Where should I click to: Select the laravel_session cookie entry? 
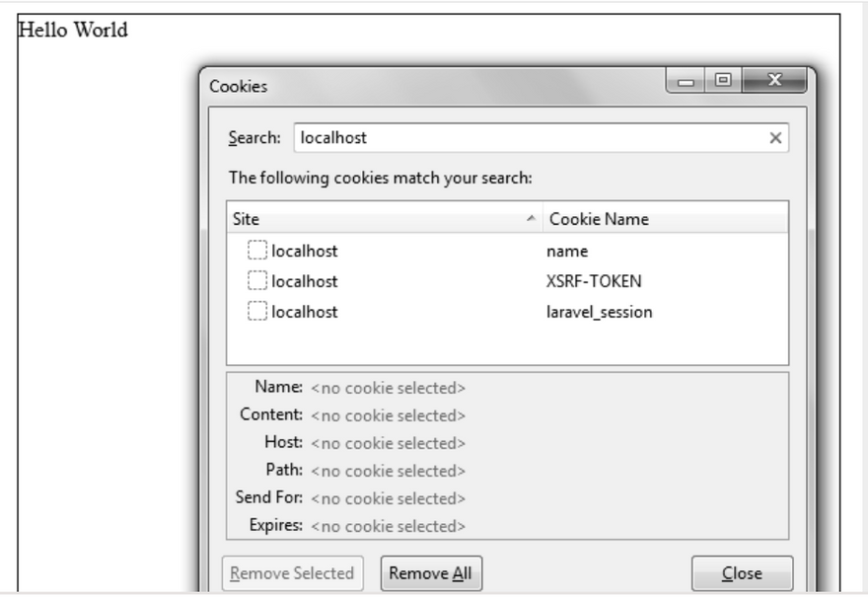[x=599, y=312]
